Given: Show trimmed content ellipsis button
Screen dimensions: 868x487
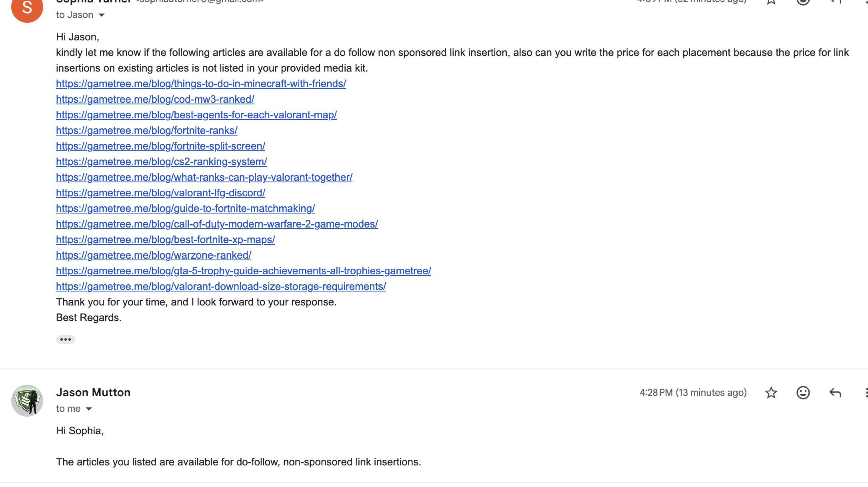Looking at the screenshot, I should (66, 339).
